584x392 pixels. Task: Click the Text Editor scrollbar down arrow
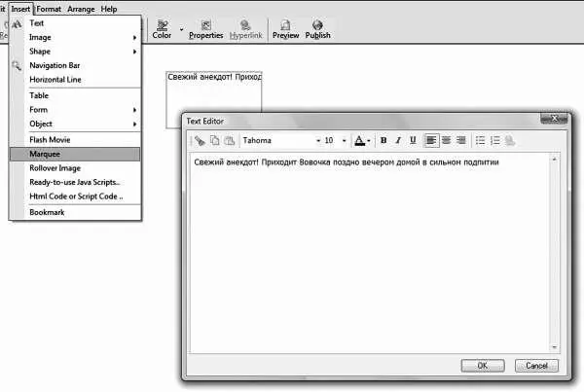(554, 347)
